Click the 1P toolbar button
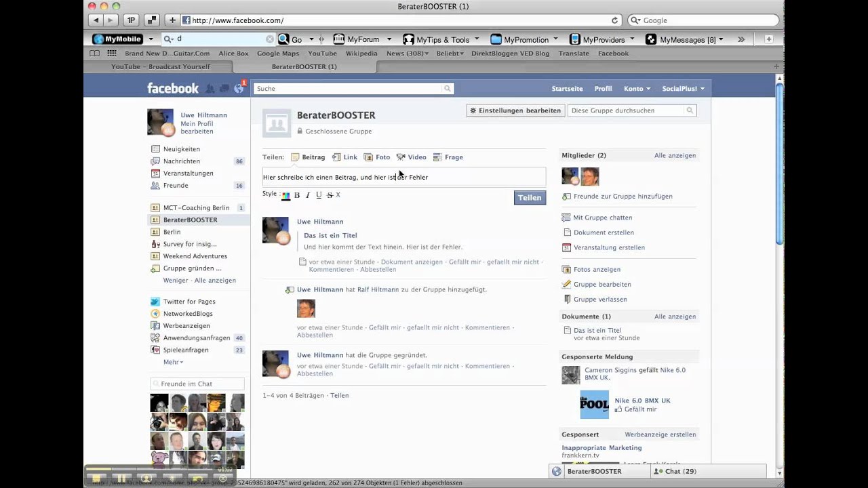 coord(132,20)
